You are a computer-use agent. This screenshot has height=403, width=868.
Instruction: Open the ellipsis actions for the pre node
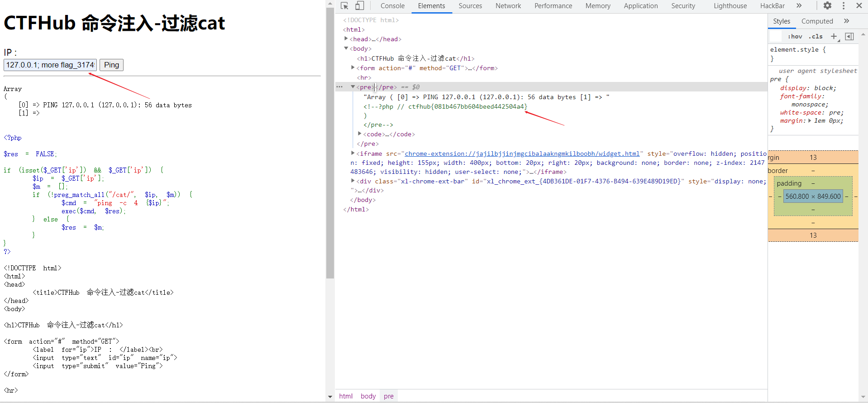pos(339,86)
